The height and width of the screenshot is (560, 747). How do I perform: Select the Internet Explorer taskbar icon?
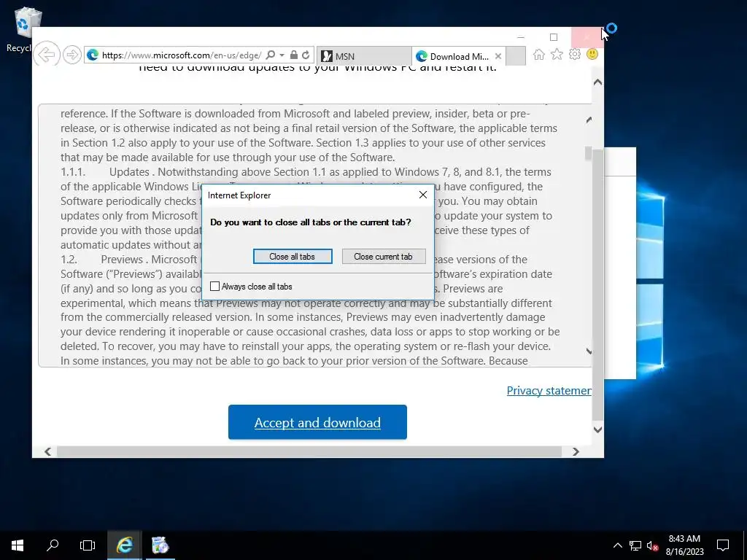click(x=124, y=545)
